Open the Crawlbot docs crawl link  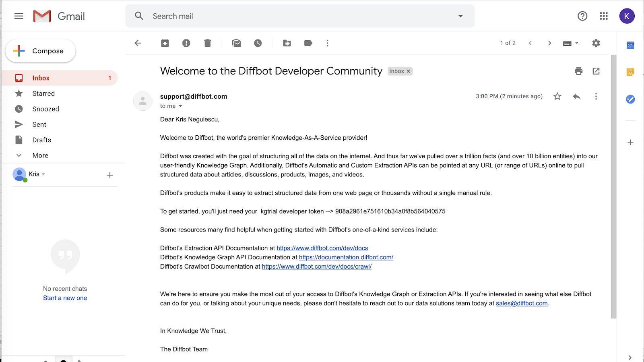[x=317, y=267]
